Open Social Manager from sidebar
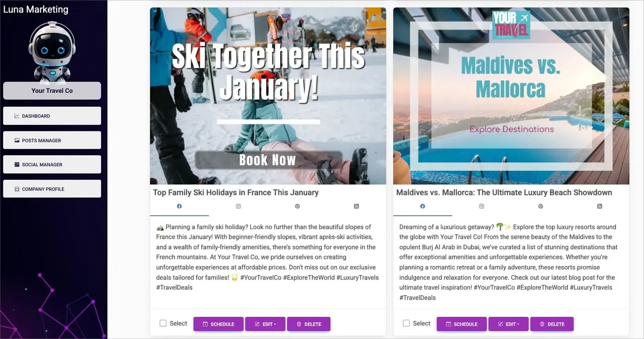Screen dimensions: 644x339 (x=52, y=164)
